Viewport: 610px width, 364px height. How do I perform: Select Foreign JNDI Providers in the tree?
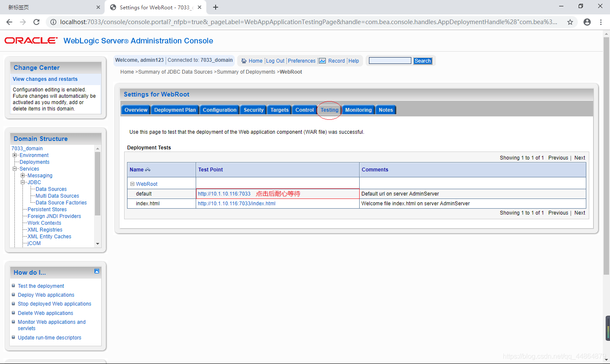(x=54, y=216)
